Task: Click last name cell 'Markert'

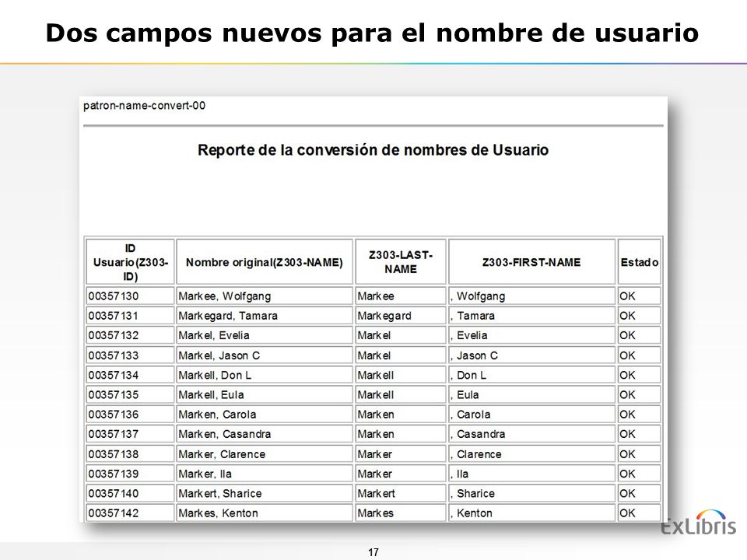Action: coord(401,493)
